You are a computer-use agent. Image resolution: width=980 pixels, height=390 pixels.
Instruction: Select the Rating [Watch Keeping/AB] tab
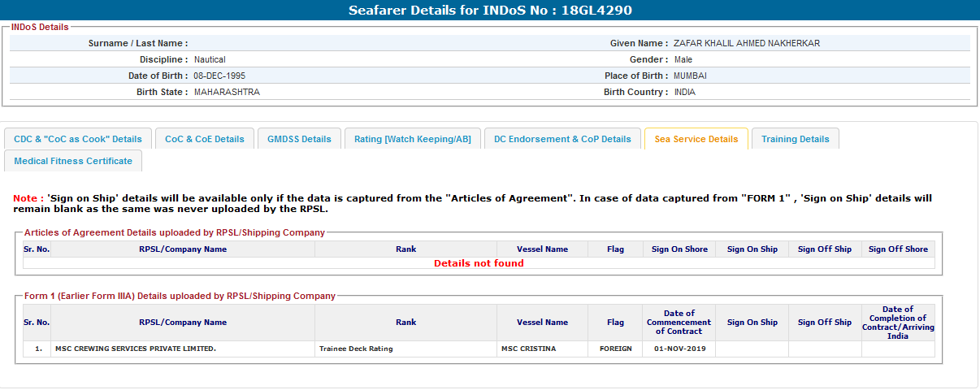coord(412,139)
